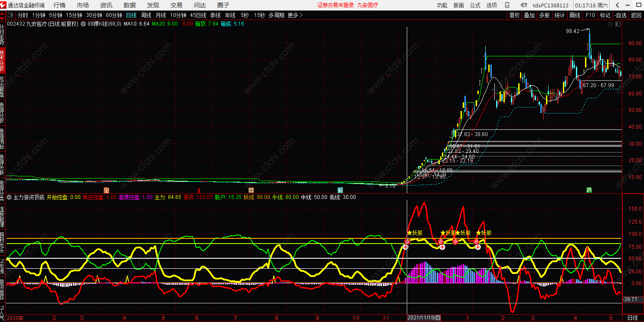644x322 pixels.
Task: Open the 交易 menu
Action: pos(177,5)
